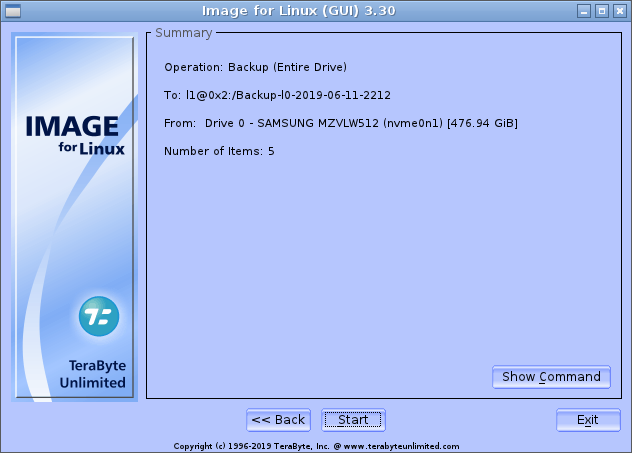Go back with the << Back button
Viewport: 632px width, 453px height.
coord(279,420)
